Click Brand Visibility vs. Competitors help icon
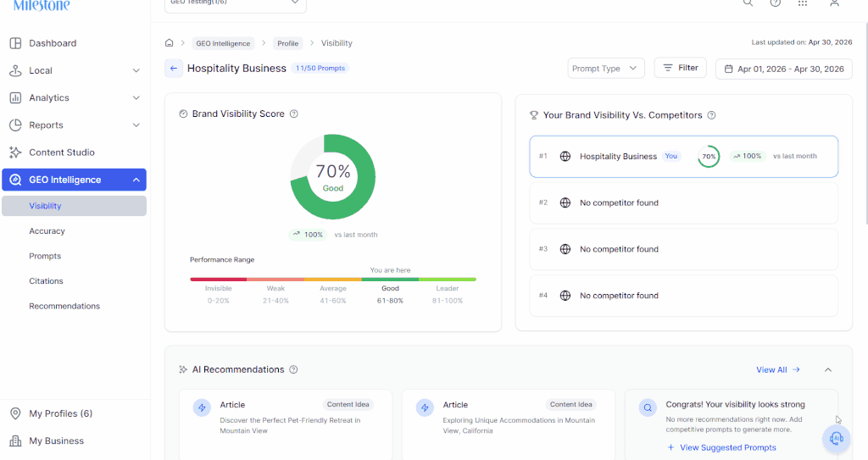 pos(711,115)
